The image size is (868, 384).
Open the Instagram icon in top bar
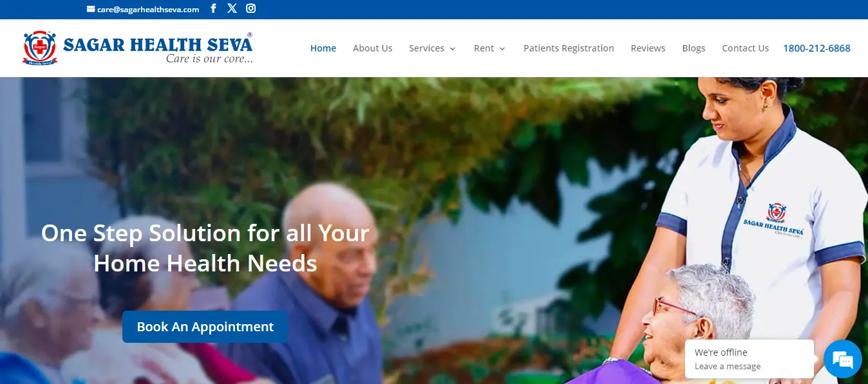(251, 8)
